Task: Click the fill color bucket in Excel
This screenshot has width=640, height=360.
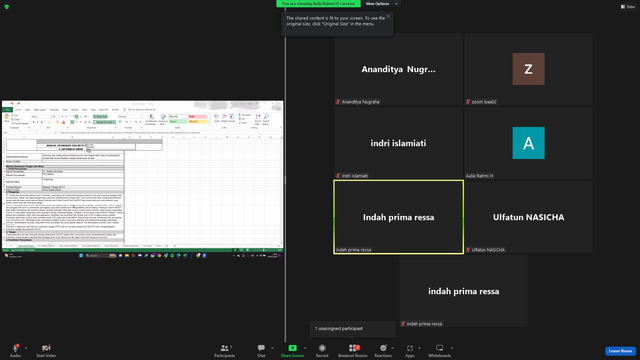Action: click(57, 122)
